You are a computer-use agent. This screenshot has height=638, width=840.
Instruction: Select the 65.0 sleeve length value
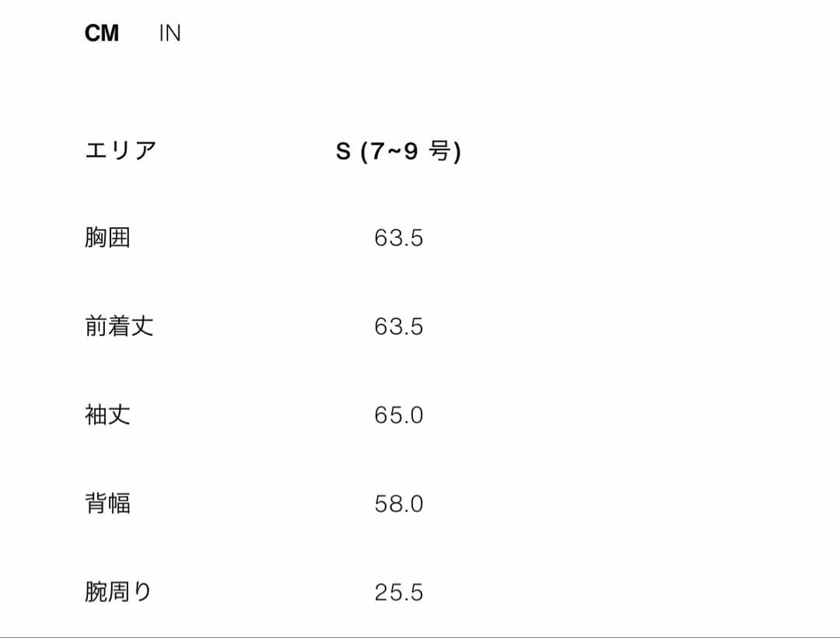(399, 415)
